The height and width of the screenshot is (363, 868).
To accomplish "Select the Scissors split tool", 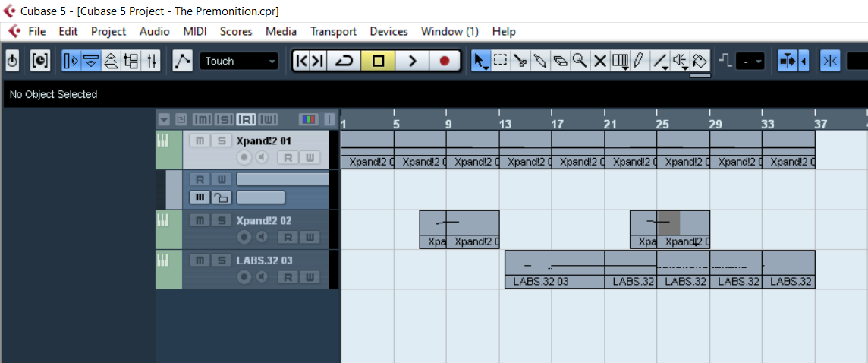I will [520, 61].
